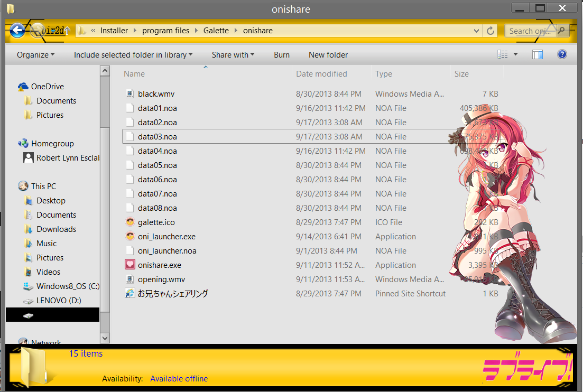Image resolution: width=583 pixels, height=392 pixels.
Task: Sort by the Size column header
Action: click(461, 74)
